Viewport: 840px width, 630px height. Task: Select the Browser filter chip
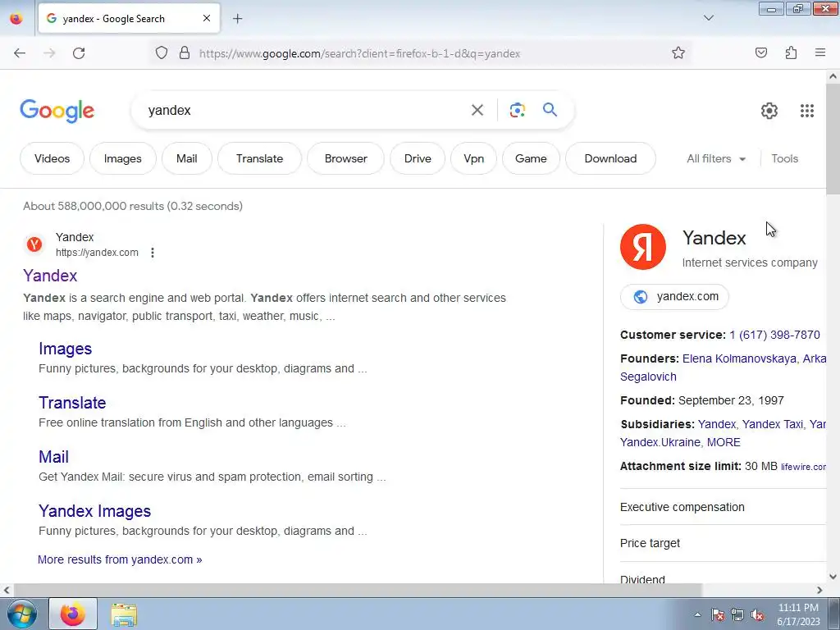pos(345,158)
